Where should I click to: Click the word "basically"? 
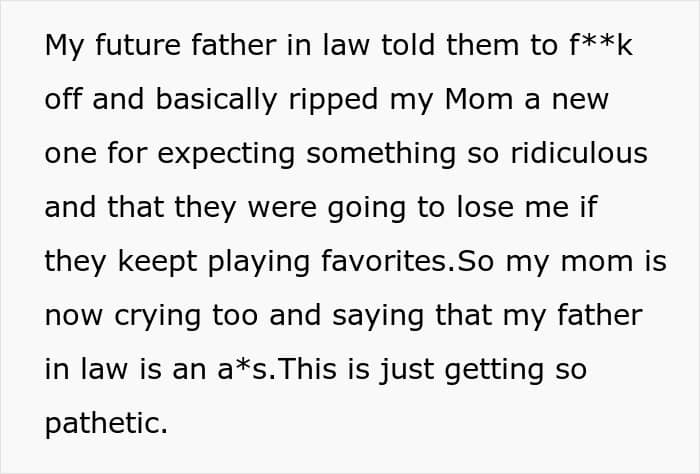coord(217,100)
